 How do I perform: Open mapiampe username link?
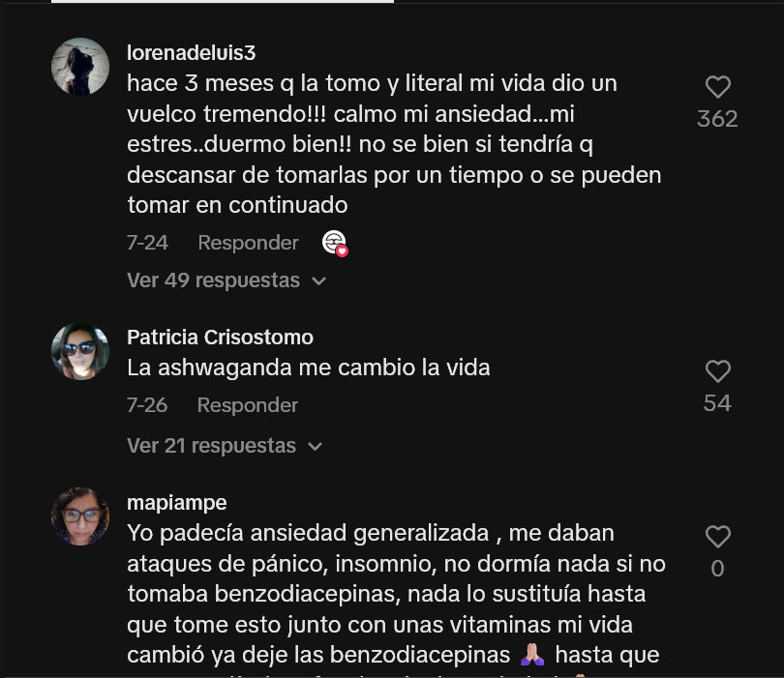click(177, 503)
